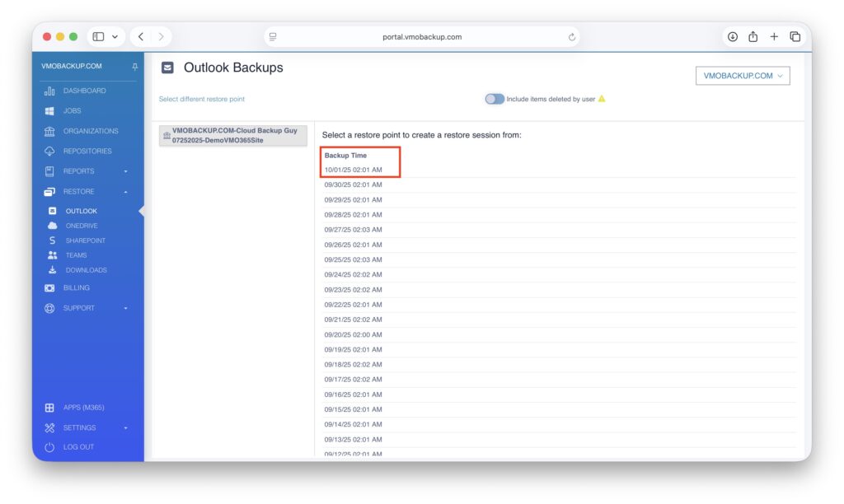Click the pin icon beside VMOBACKUP.COM
Viewport: 844px width, 504px height.
[135, 67]
